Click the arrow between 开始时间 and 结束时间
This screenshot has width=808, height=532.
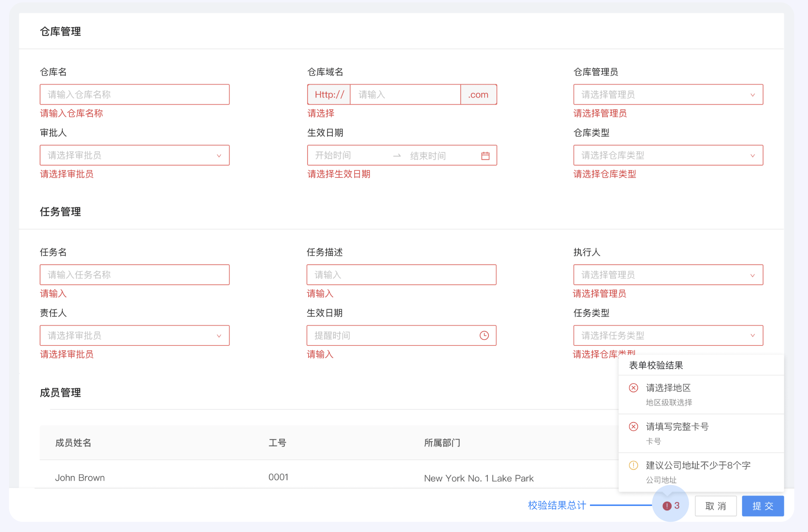pyautogui.click(x=397, y=156)
